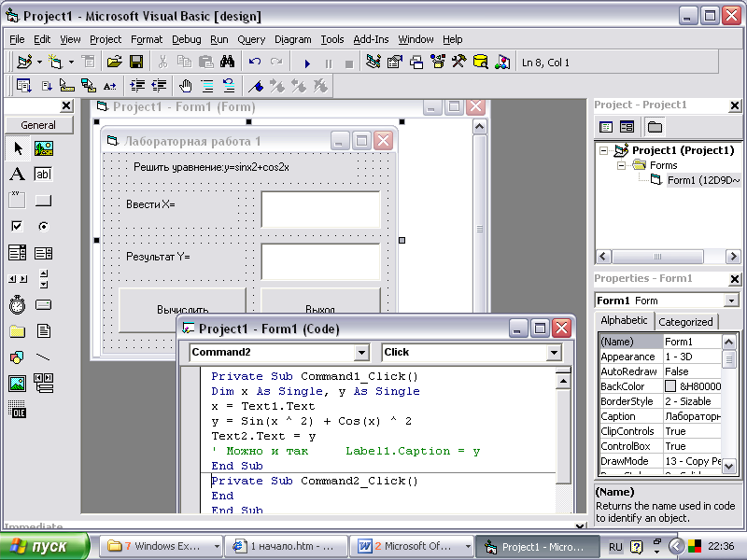This screenshot has height=560, width=747.
Task: Open the Format menu
Action: [147, 39]
